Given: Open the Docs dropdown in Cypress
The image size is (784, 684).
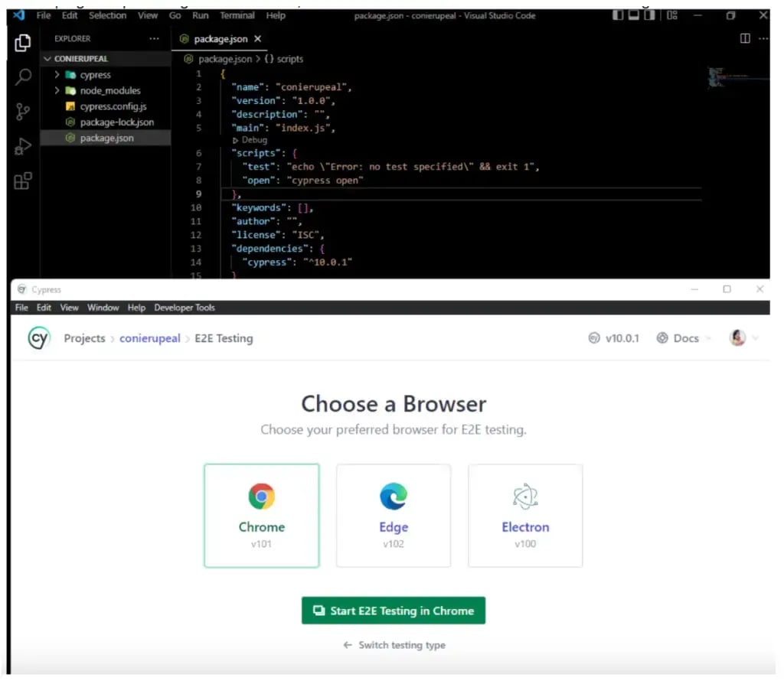Looking at the screenshot, I should pos(684,338).
